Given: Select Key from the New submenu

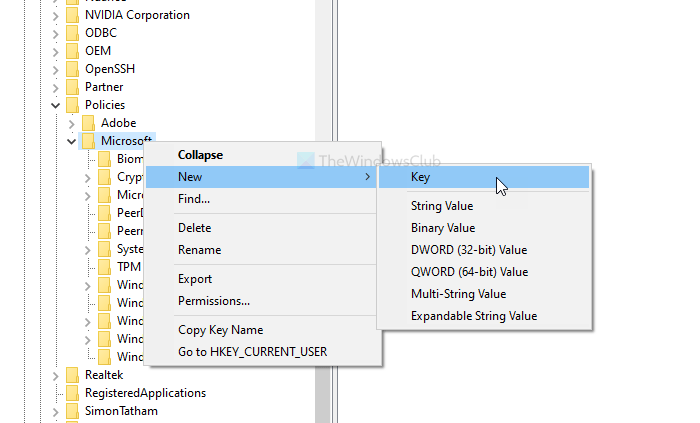Looking at the screenshot, I should click(420, 177).
